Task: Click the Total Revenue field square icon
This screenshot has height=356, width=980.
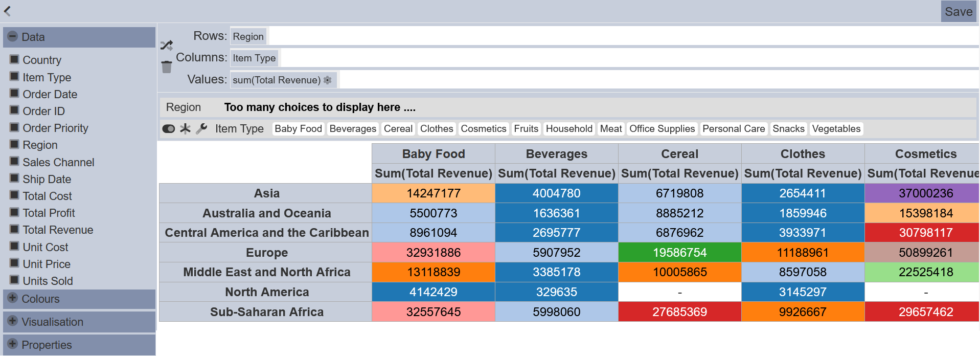Action: click(14, 229)
